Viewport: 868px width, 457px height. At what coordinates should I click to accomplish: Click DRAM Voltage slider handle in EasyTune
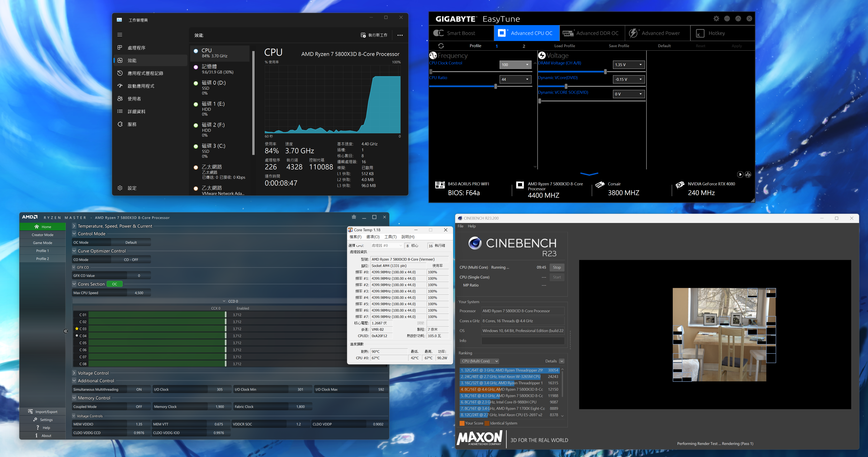(x=606, y=72)
